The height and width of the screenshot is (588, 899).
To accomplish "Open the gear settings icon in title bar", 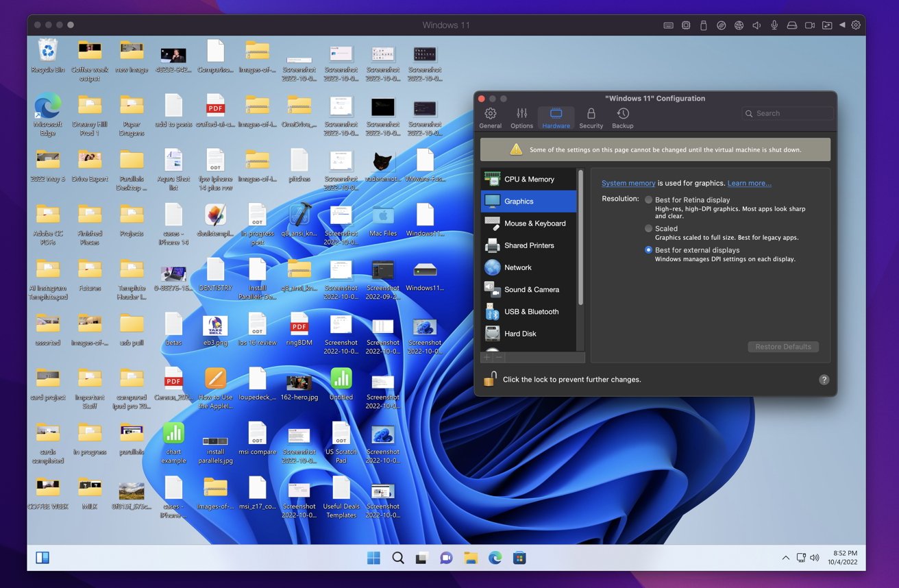I will coord(856,25).
